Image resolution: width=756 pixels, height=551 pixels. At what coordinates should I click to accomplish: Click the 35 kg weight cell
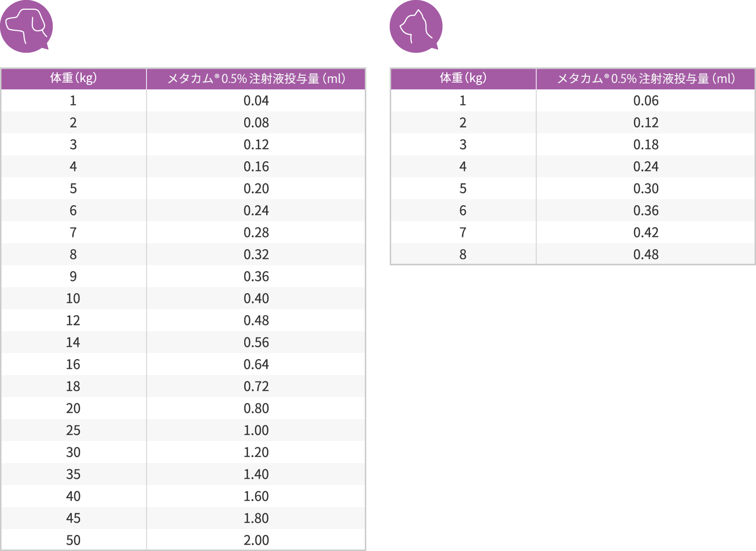[73, 474]
